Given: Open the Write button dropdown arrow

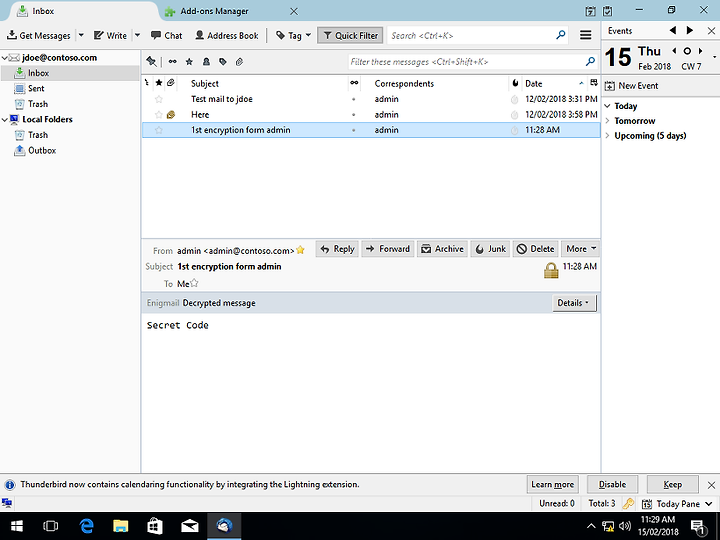Looking at the screenshot, I should pos(138,35).
